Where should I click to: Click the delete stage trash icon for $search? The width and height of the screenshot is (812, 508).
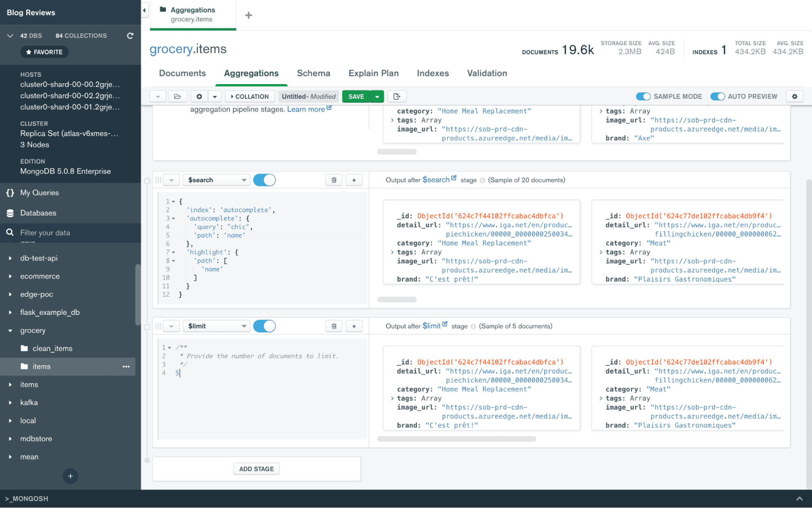point(333,180)
